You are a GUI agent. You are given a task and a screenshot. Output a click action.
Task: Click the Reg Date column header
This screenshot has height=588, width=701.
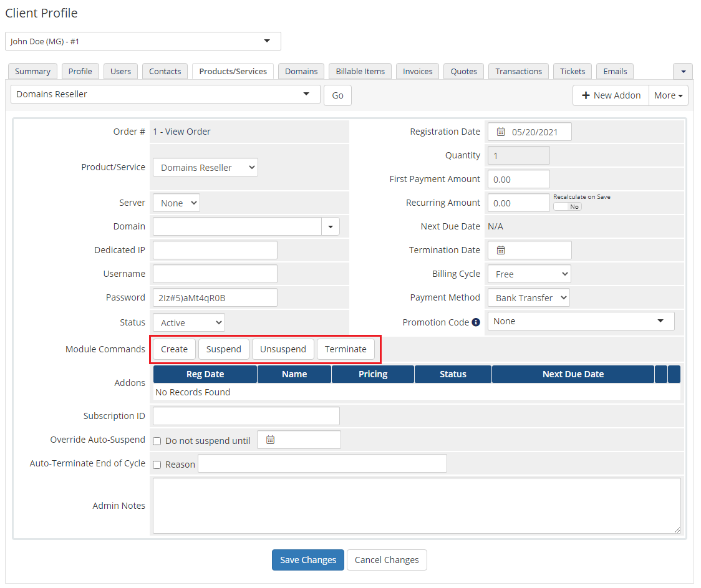[205, 374]
